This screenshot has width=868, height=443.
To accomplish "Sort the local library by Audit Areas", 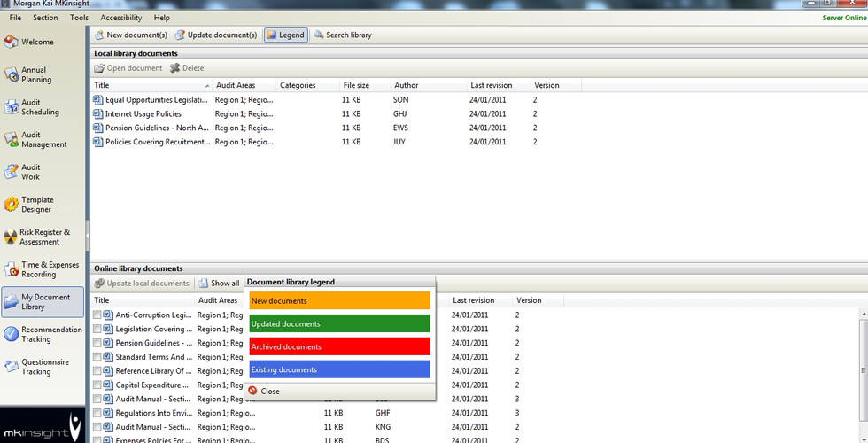I will click(244, 85).
